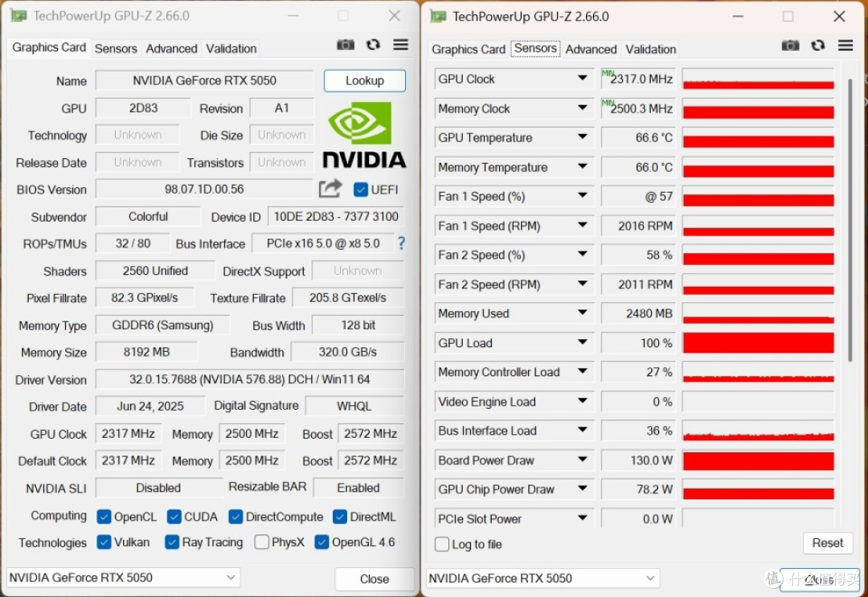Toggle the DirectCompute checkbox
Image resolution: width=868 pixels, height=597 pixels.
[x=235, y=517]
